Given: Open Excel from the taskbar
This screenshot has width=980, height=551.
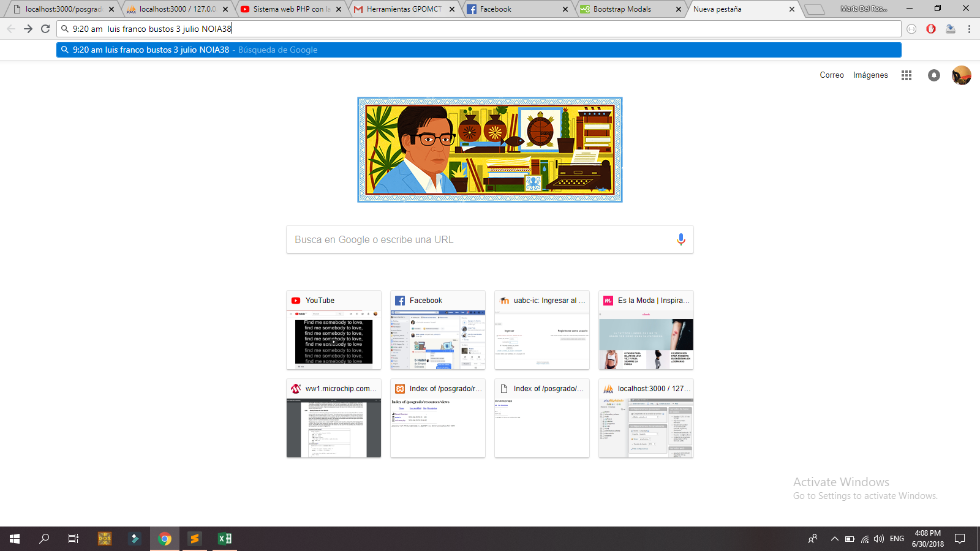Looking at the screenshot, I should click(225, 539).
